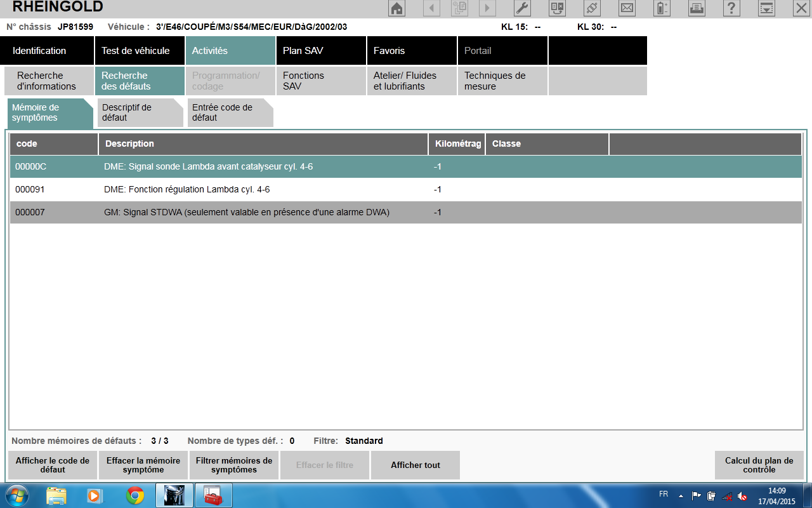Click Filtrer mémoires de symptômes button
This screenshot has height=508, width=812.
(234, 465)
